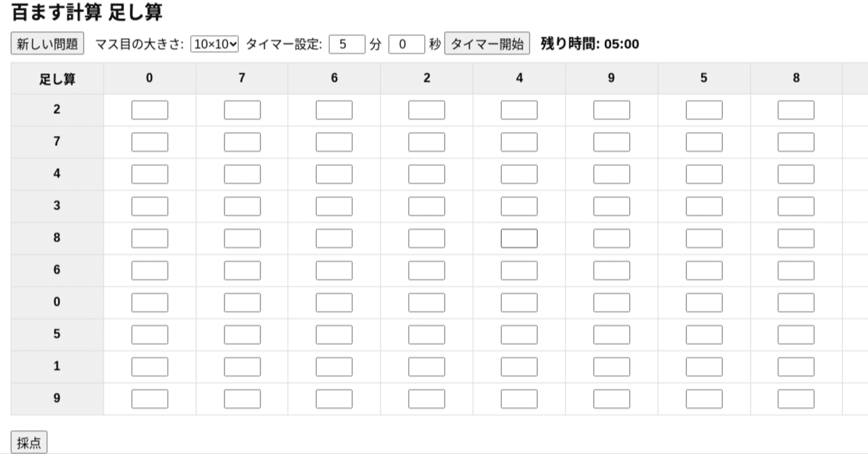Click the cell for 9 plus 8
This screenshot has width=868, height=454.
click(x=795, y=398)
